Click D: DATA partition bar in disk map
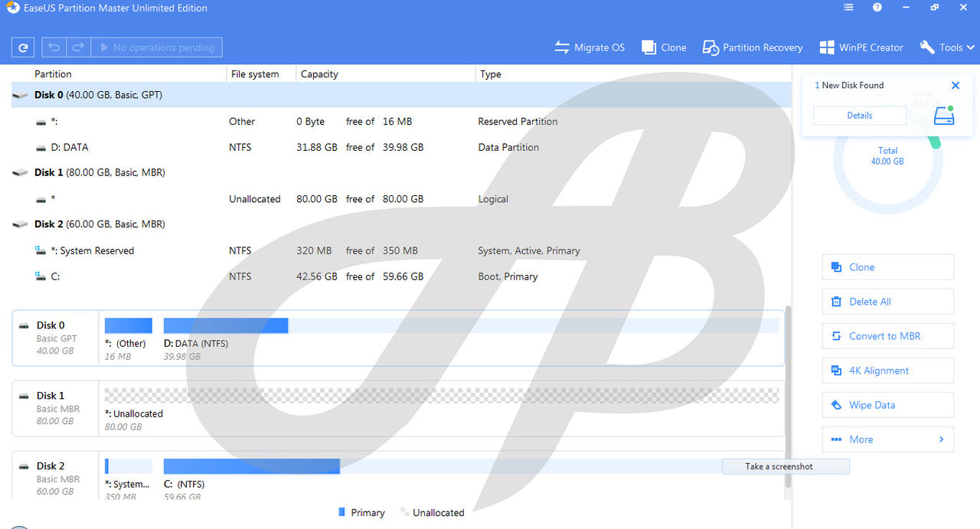This screenshot has height=529, width=980. pyautogui.click(x=471, y=325)
